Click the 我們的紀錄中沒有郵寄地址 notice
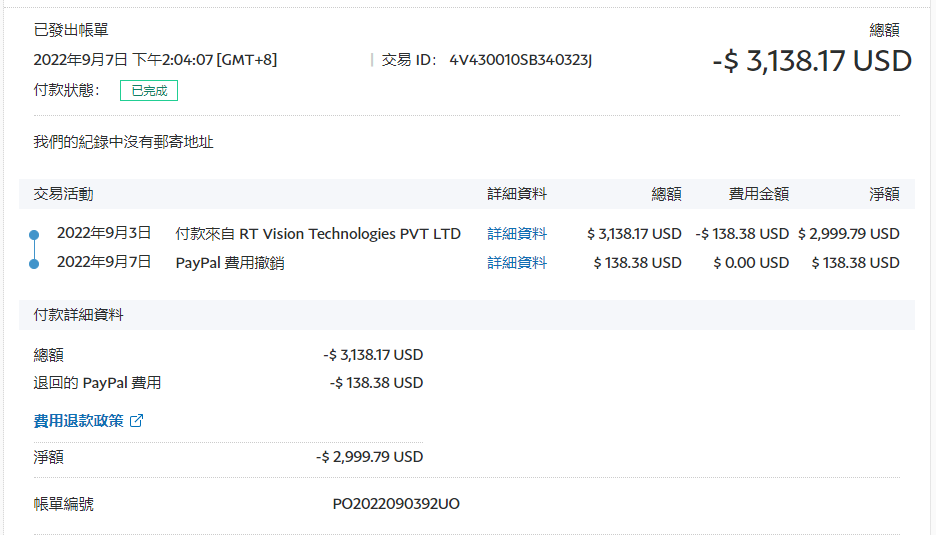The width and height of the screenshot is (936, 535). click(124, 143)
